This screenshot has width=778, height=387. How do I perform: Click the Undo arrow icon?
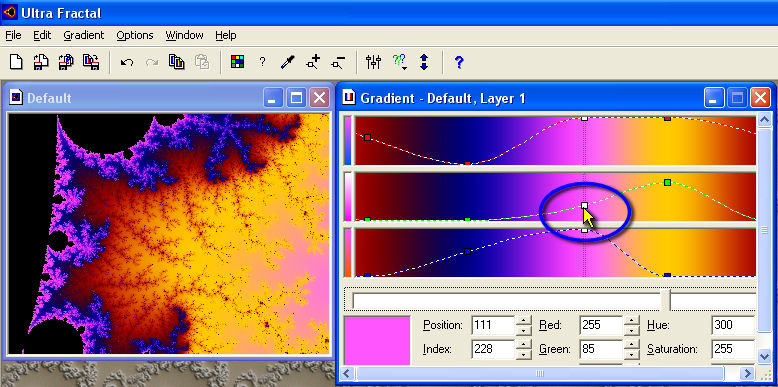[127, 63]
